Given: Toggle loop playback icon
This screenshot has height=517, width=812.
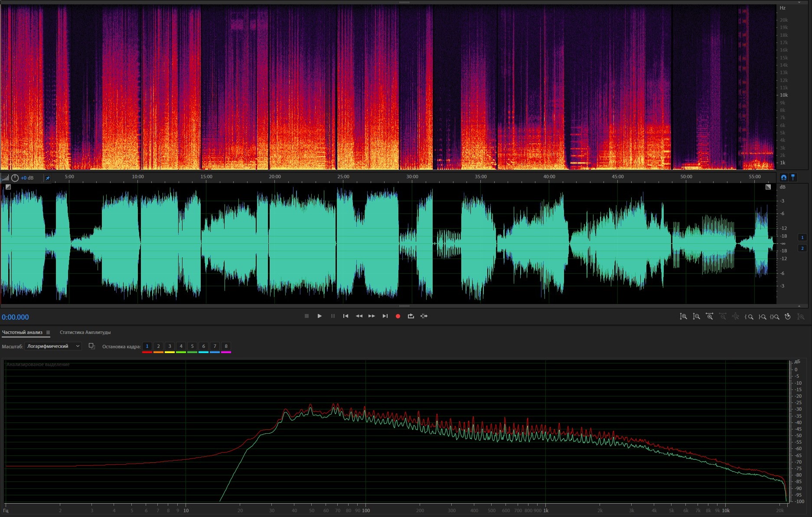Looking at the screenshot, I should [411, 316].
